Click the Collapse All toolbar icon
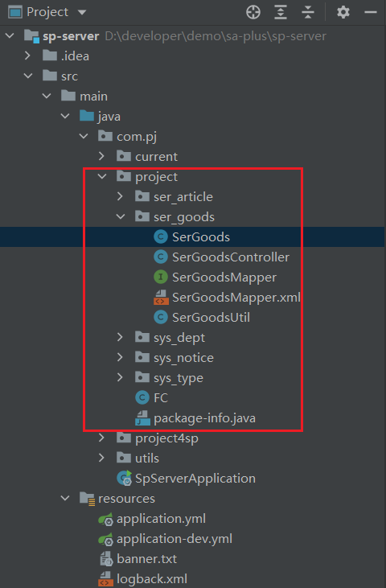Image resolution: width=386 pixels, height=588 pixels. [308, 12]
